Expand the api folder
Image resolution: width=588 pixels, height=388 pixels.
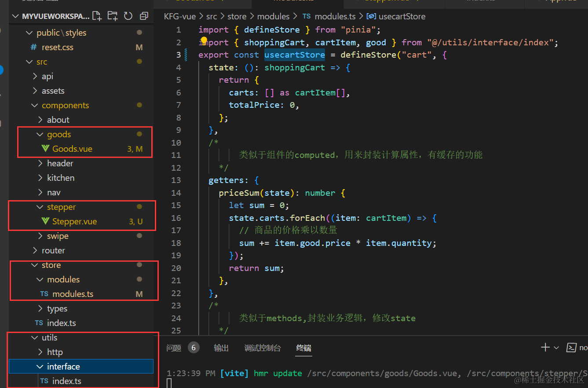[x=47, y=76]
